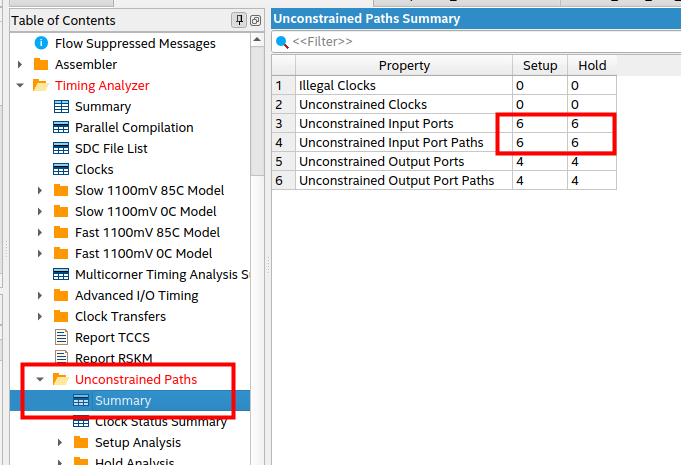Click the Advanced I/O Timing folder icon
681x465 pixels.
(61, 295)
